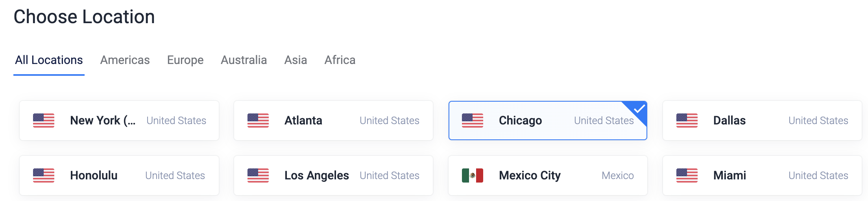
Task: Select the Dallas location card
Action: pyautogui.click(x=762, y=121)
